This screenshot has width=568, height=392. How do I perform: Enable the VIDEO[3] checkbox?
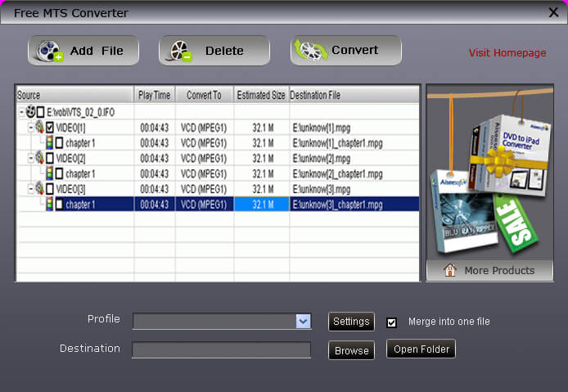pos(49,189)
